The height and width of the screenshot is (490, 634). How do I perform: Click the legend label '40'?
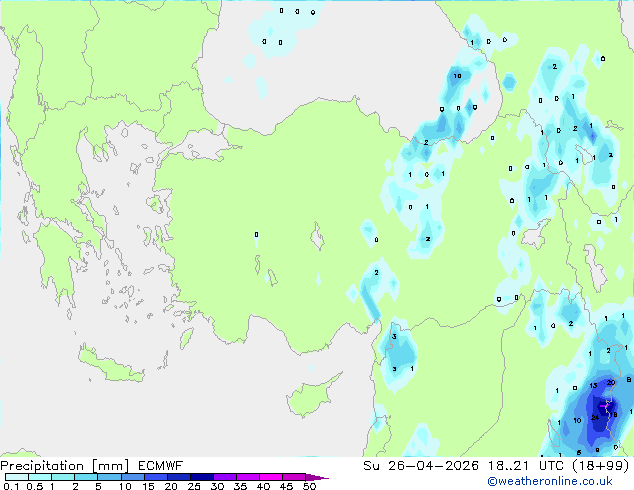coord(263,486)
